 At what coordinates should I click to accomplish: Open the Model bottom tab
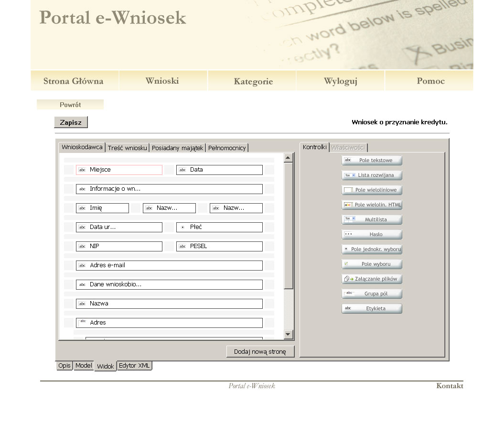pos(84,365)
